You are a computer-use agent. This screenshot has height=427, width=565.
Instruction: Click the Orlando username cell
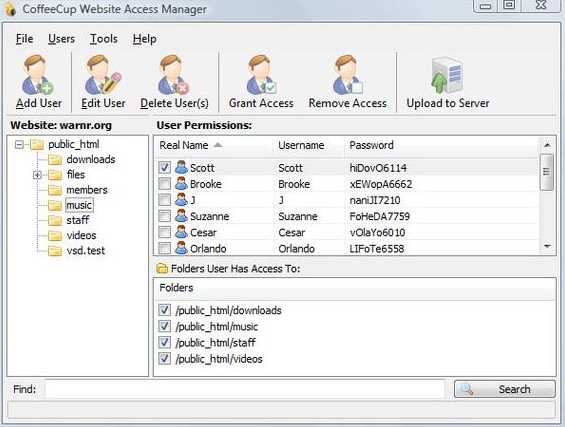tap(297, 249)
